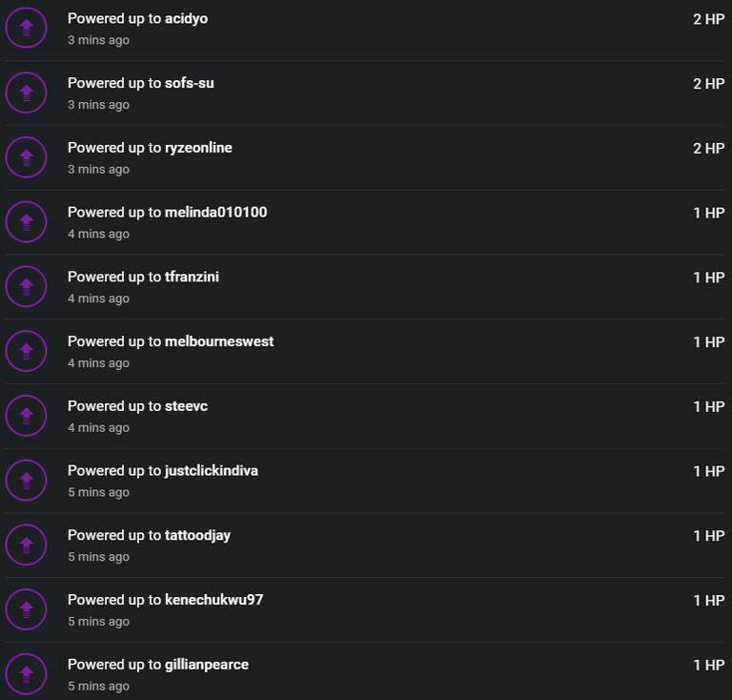Click the power-up icon beside sofs-su
732x700 pixels.
click(26, 93)
